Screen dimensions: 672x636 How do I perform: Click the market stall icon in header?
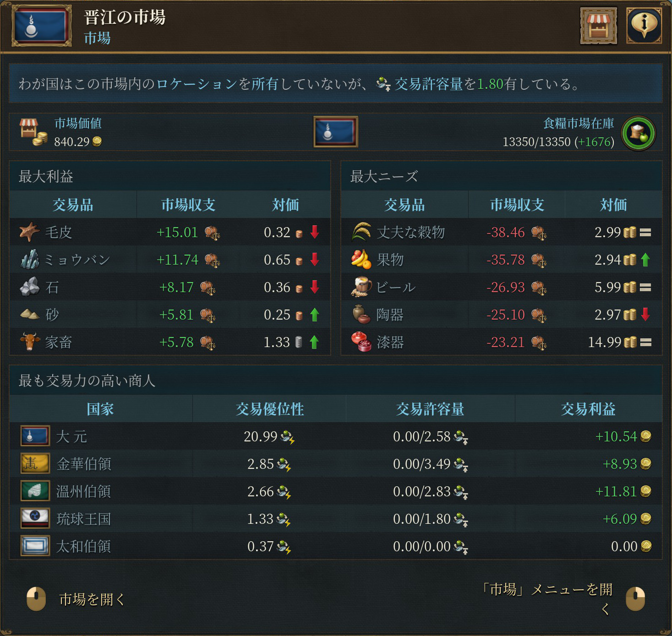coord(598,26)
